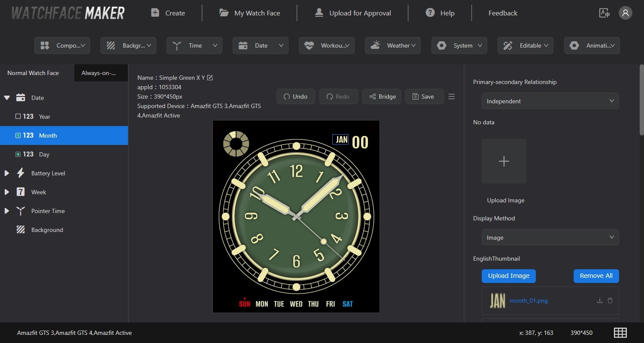Toggle the Day layer visibility checkbox

click(x=18, y=154)
